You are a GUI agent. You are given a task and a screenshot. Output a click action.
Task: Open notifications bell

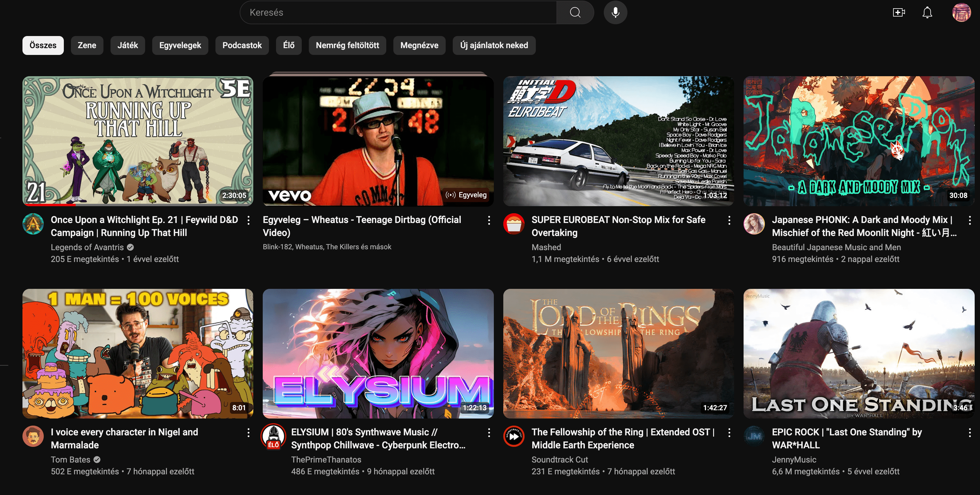927,12
